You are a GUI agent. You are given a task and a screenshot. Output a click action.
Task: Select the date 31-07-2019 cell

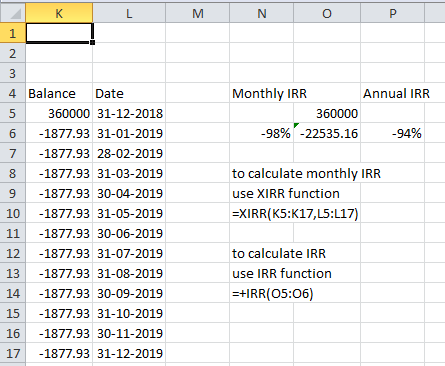129,253
